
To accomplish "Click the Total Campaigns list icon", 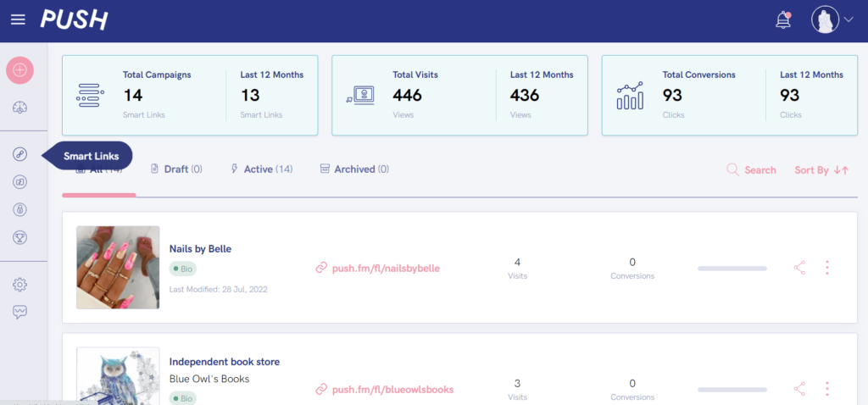I will pyautogui.click(x=90, y=95).
